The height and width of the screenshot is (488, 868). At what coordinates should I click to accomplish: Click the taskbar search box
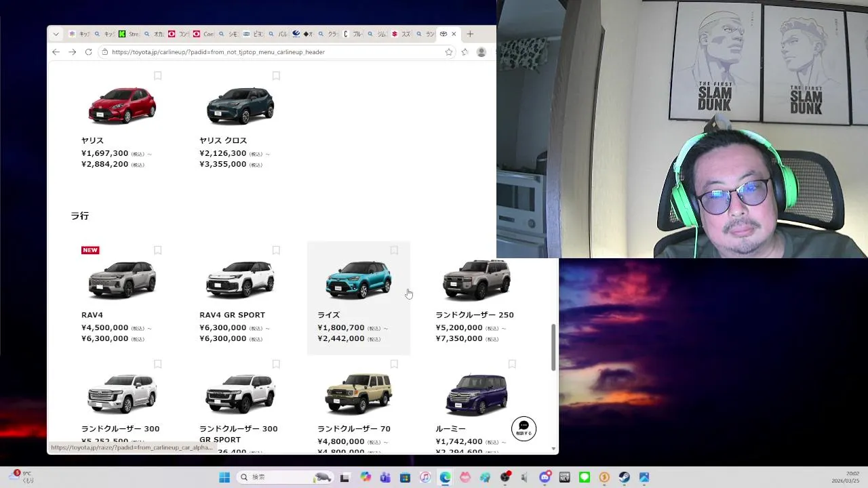pos(285,477)
